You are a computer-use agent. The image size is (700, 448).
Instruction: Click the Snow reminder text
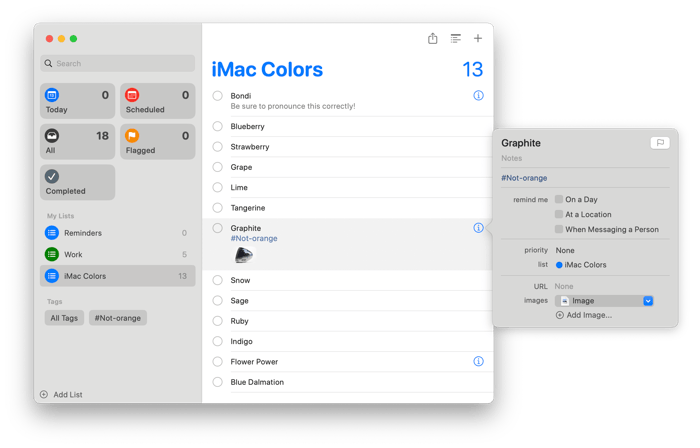click(x=240, y=280)
